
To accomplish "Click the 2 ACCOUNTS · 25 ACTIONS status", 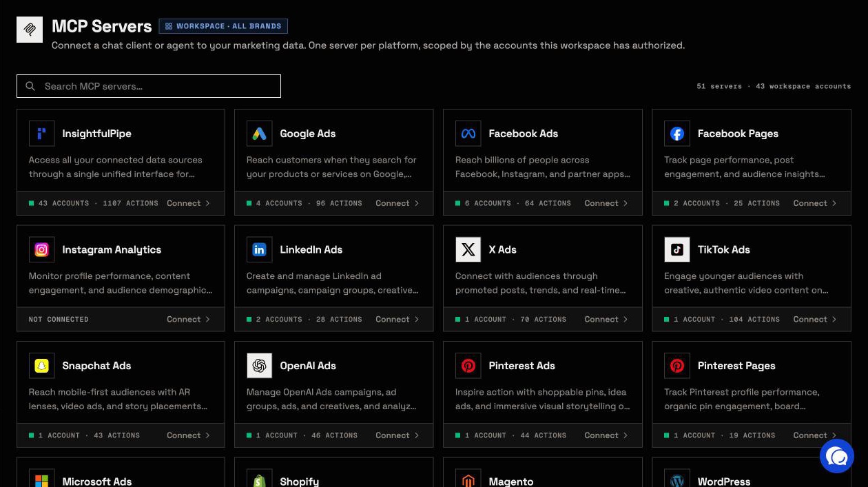I will point(722,203).
